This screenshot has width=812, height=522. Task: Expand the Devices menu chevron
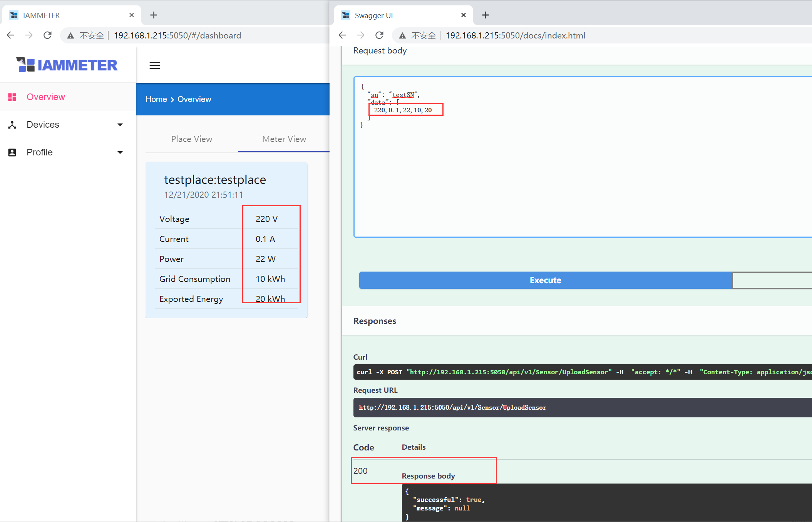click(x=120, y=125)
